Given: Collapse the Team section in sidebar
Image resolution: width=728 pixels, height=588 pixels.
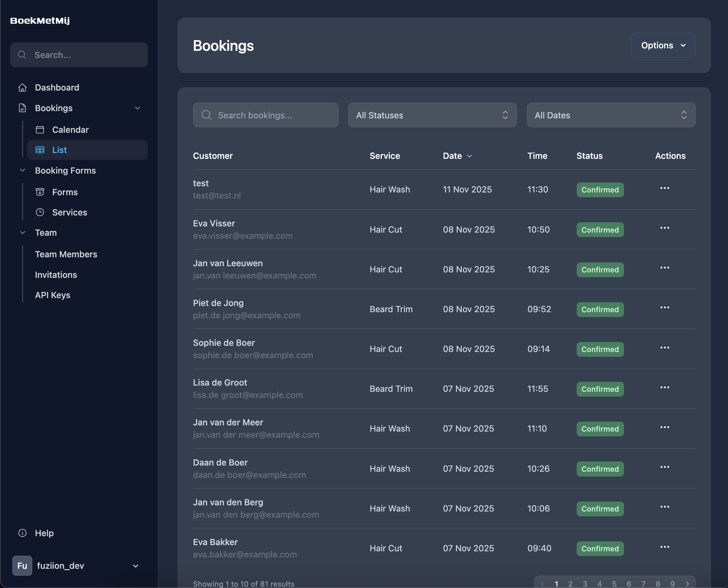Looking at the screenshot, I should coord(23,233).
